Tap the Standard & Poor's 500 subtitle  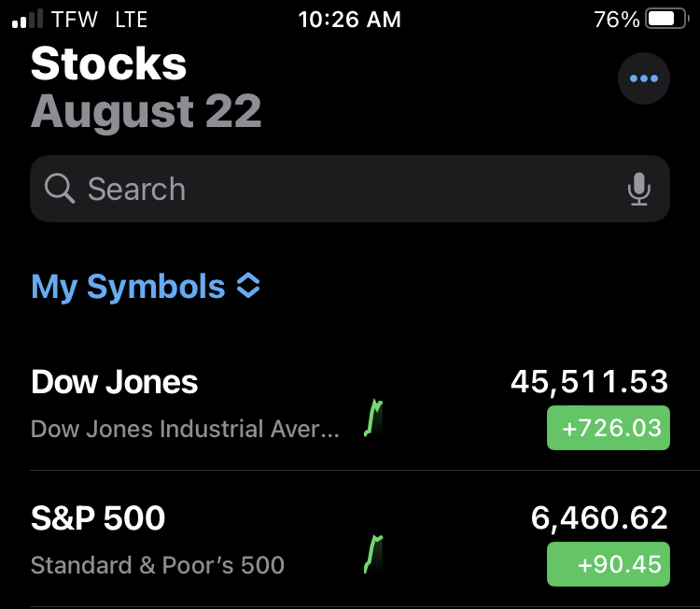(158, 565)
